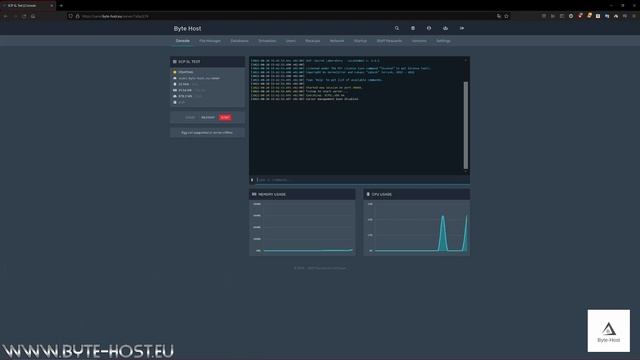Open the Schedules tab
The width and height of the screenshot is (640, 360).
coord(267,41)
